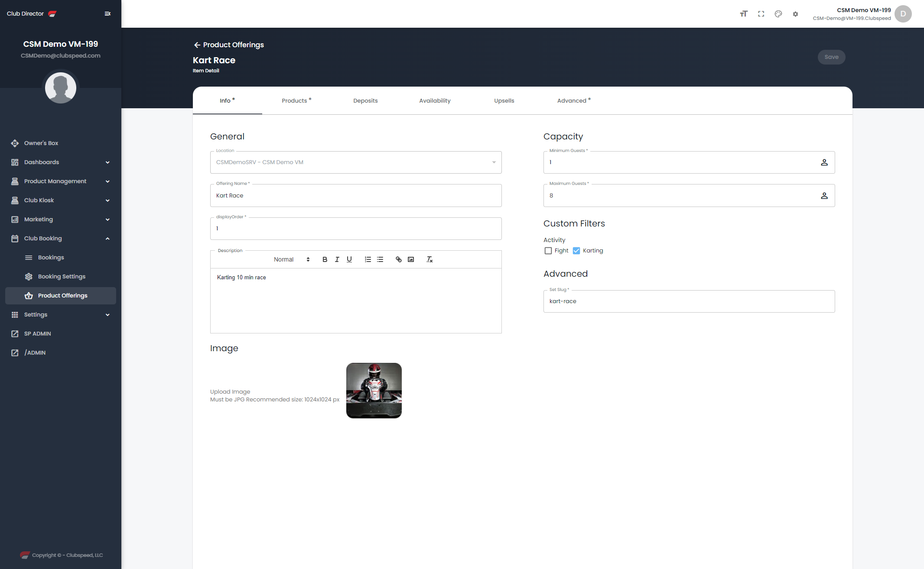Click the kart racer image thumbnail
Screen dimensions: 924x569
(374, 391)
